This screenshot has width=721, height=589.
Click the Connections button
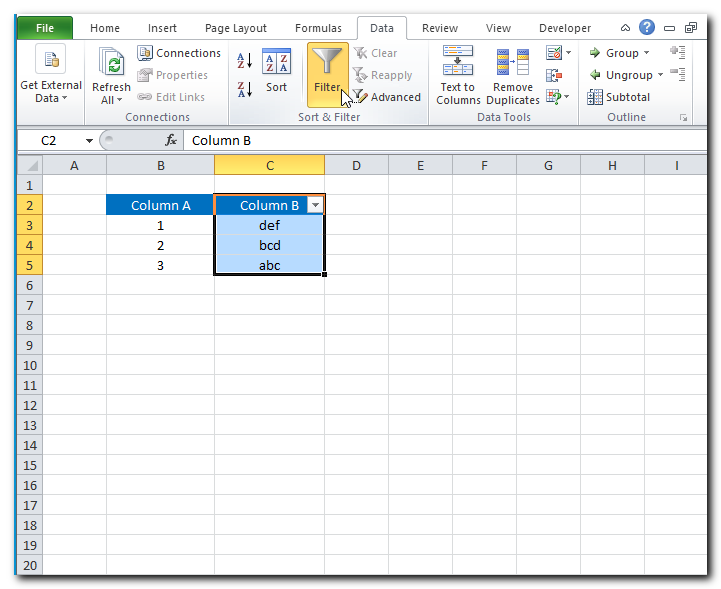(179, 53)
